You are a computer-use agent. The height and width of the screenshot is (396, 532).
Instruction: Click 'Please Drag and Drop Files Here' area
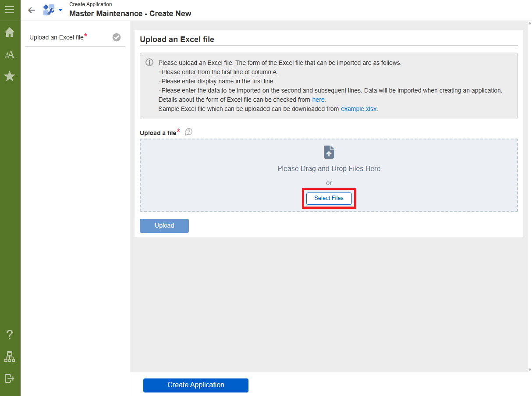(x=329, y=168)
